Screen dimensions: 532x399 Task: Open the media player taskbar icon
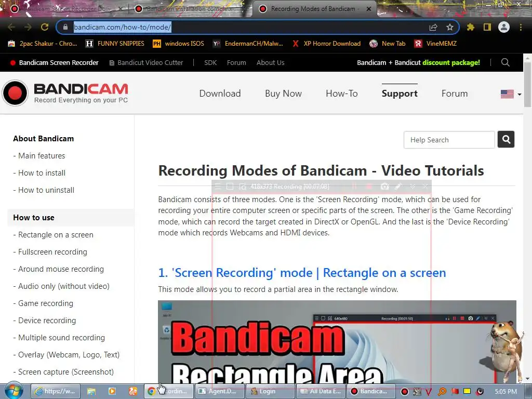click(112, 391)
